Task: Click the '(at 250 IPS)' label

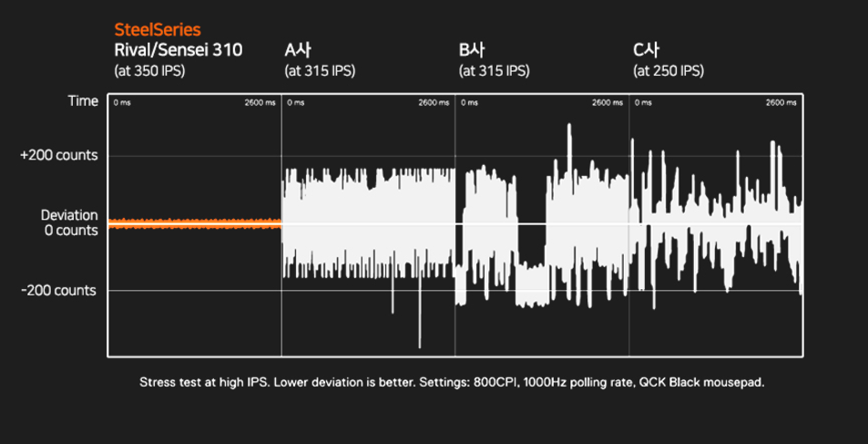Action: coord(669,71)
